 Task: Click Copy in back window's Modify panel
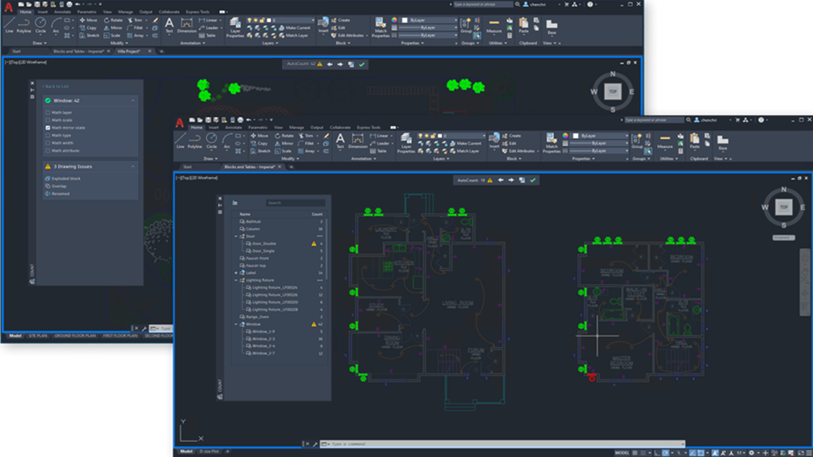(89, 28)
